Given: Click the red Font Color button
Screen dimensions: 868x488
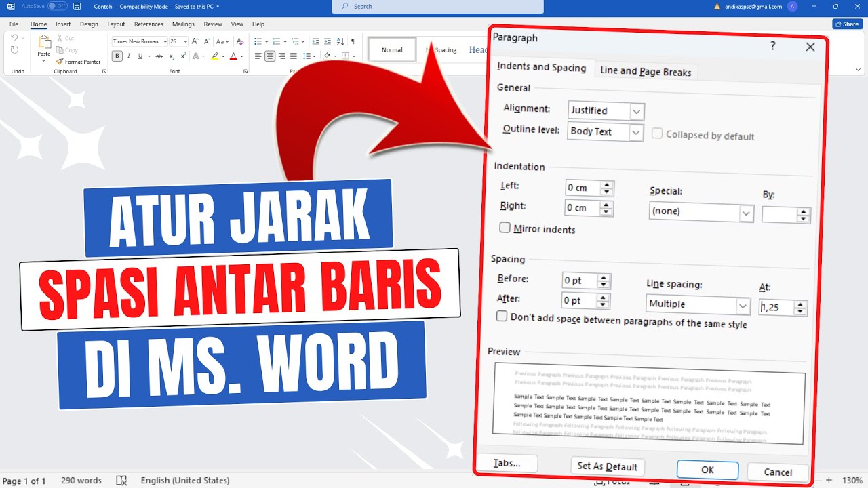Looking at the screenshot, I should tap(233, 56).
